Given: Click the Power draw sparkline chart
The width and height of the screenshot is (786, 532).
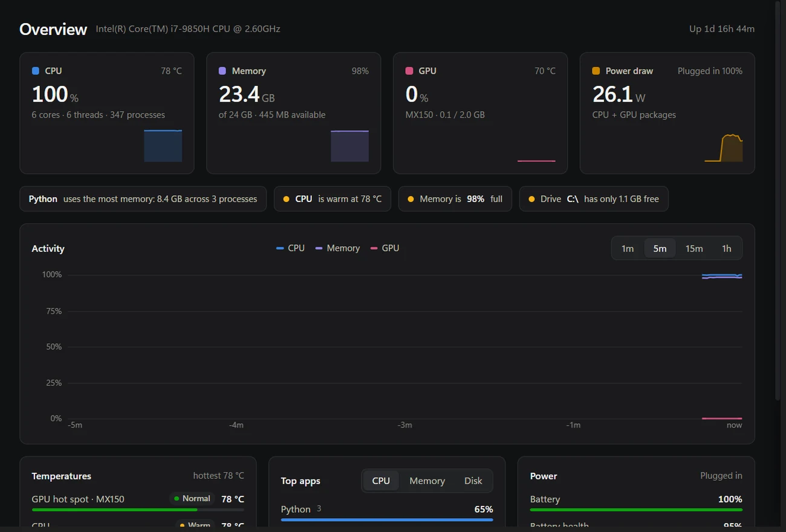Looking at the screenshot, I should click(x=724, y=148).
